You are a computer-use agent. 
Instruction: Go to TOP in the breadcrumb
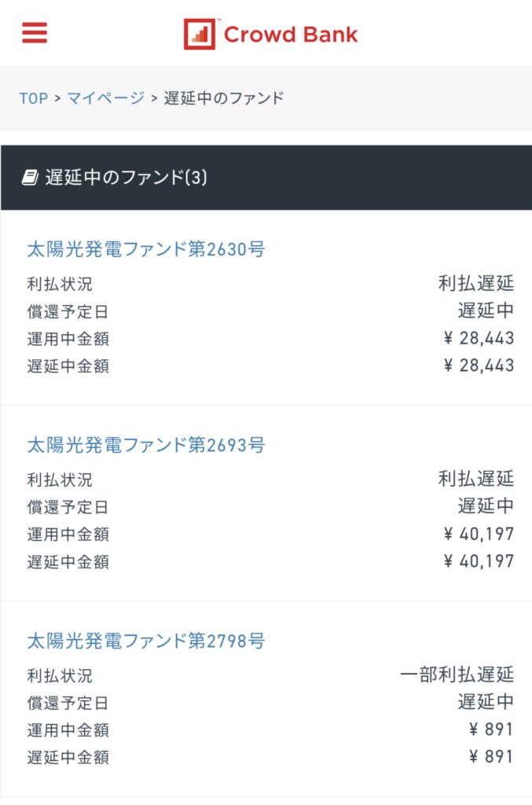[x=34, y=98]
